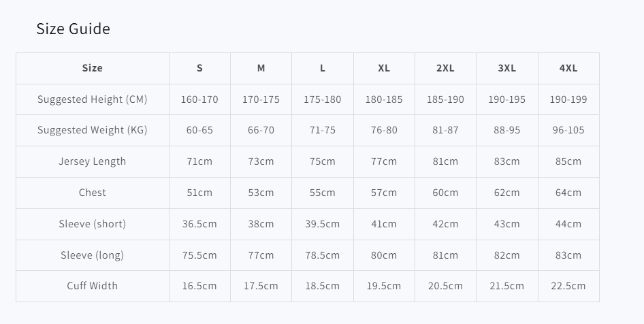The height and width of the screenshot is (324, 644).
Task: Select the 96-105 weight cell
Action: (x=568, y=130)
